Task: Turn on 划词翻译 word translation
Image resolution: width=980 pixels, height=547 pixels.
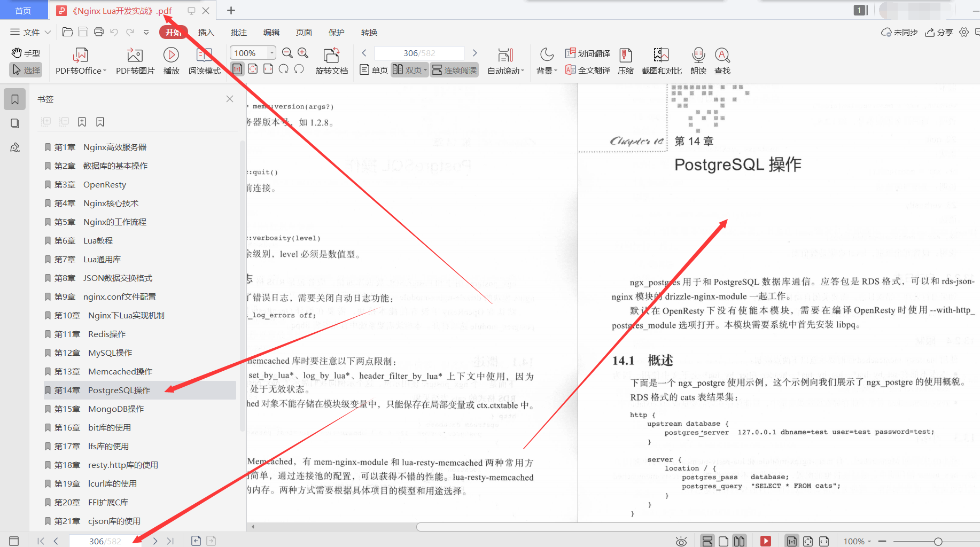Action: click(587, 53)
